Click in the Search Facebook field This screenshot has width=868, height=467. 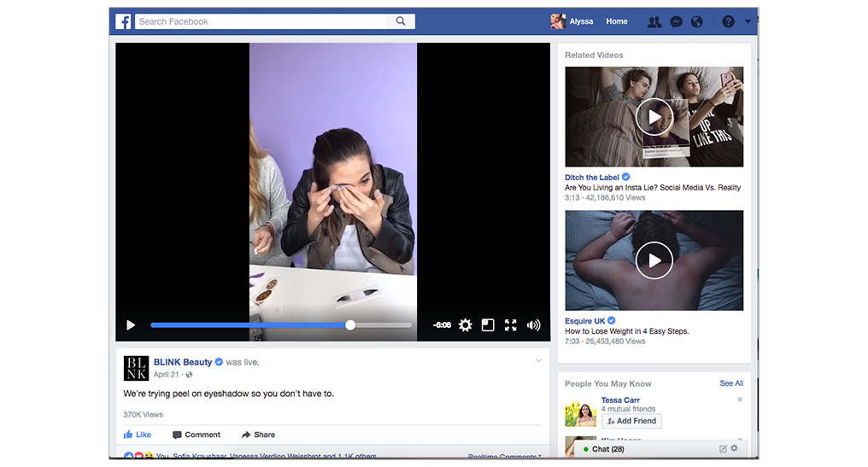point(261,21)
